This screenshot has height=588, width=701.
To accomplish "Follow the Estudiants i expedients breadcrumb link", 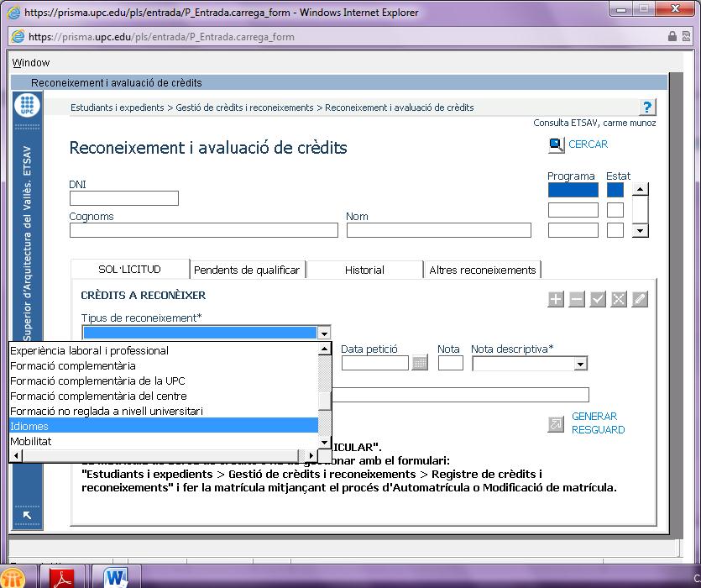I will 117,108.
